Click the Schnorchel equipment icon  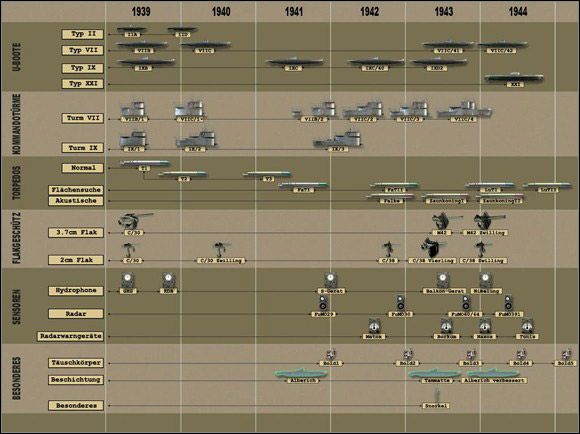point(437,395)
